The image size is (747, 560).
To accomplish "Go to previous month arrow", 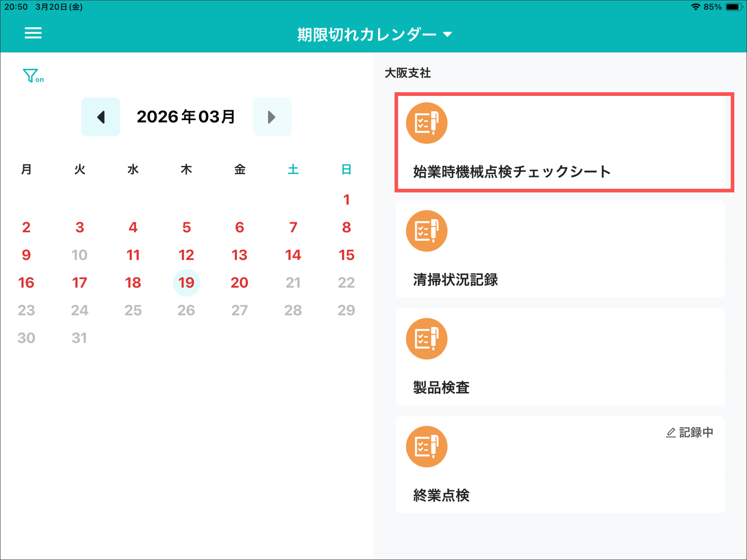I will [x=101, y=117].
